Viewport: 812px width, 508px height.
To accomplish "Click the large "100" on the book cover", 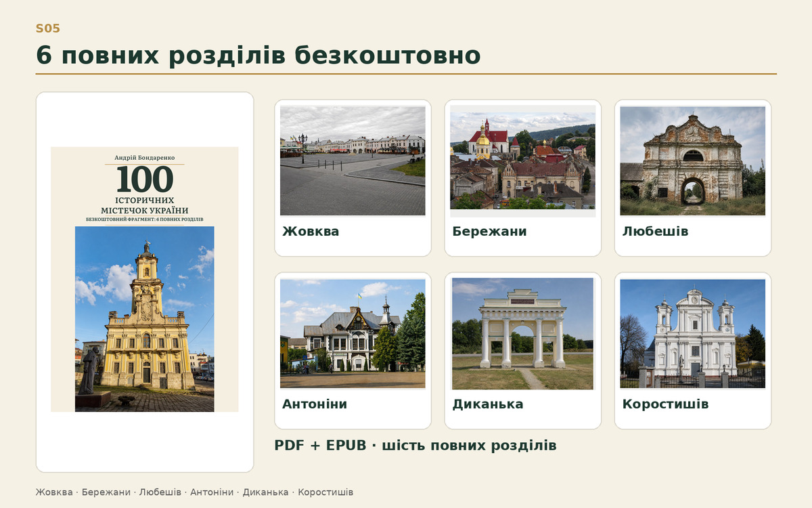I will click(145, 179).
